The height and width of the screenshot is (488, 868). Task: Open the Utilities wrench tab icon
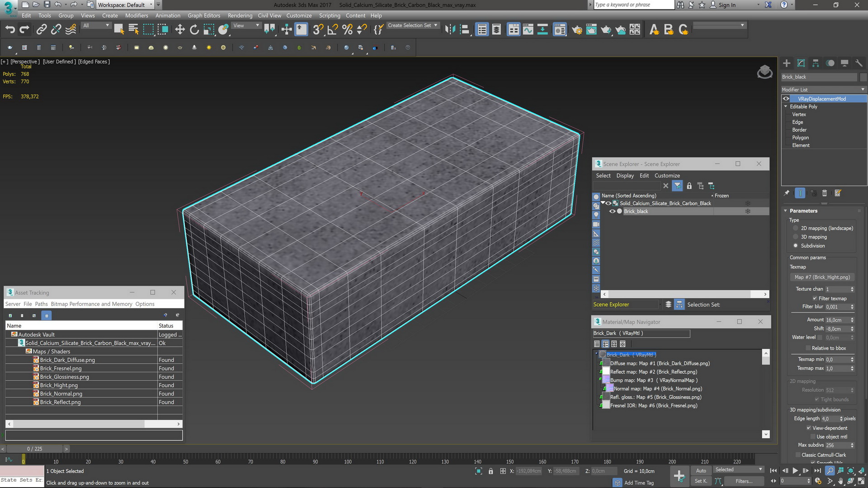coord(859,63)
